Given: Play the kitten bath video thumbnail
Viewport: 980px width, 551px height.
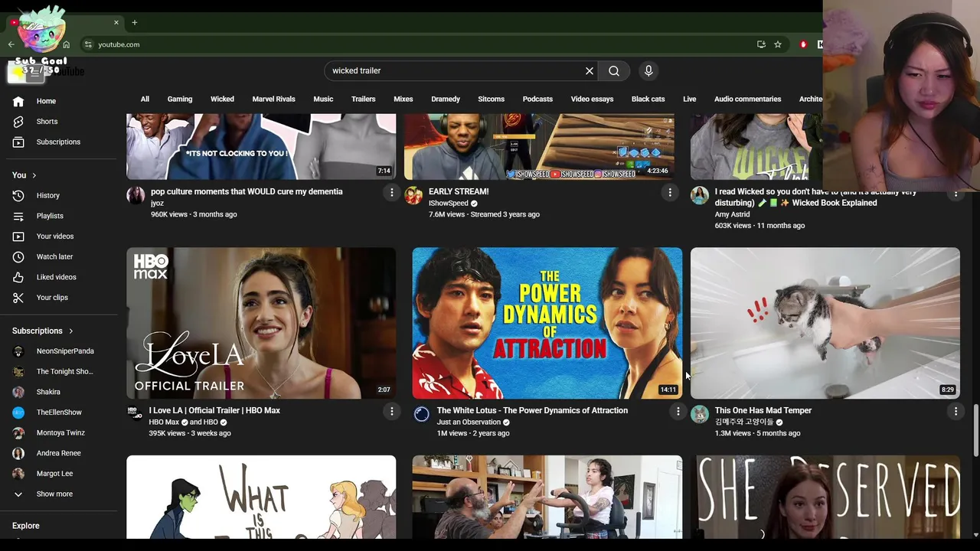Looking at the screenshot, I should pos(825,323).
